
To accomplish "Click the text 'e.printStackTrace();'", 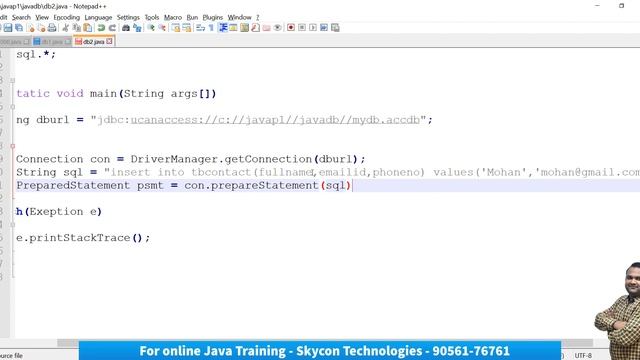I will pyautogui.click(x=83, y=238).
